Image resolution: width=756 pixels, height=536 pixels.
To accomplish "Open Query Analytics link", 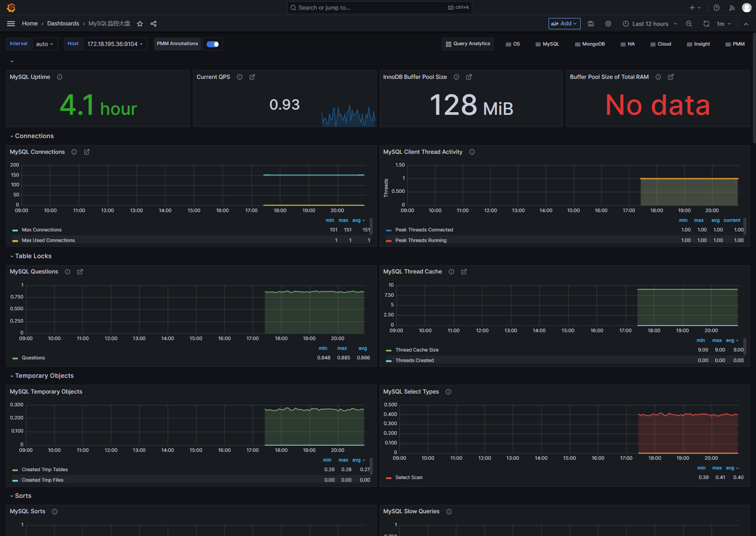I will coord(468,44).
